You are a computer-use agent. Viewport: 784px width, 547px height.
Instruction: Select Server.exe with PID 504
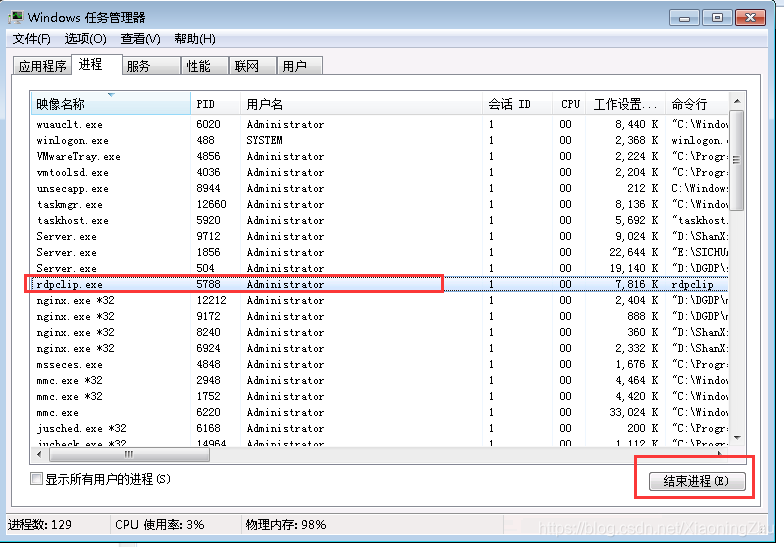[379, 268]
